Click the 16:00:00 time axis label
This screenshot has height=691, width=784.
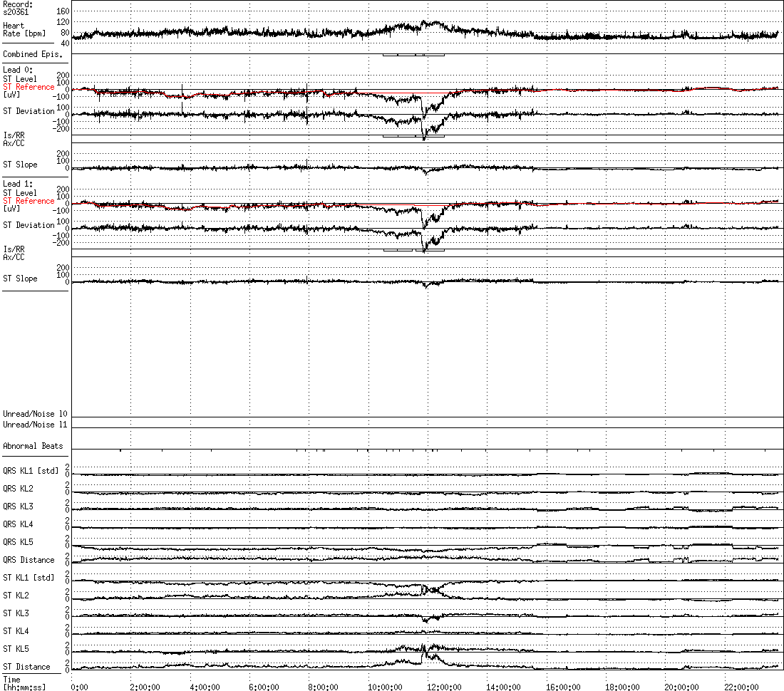(562, 687)
